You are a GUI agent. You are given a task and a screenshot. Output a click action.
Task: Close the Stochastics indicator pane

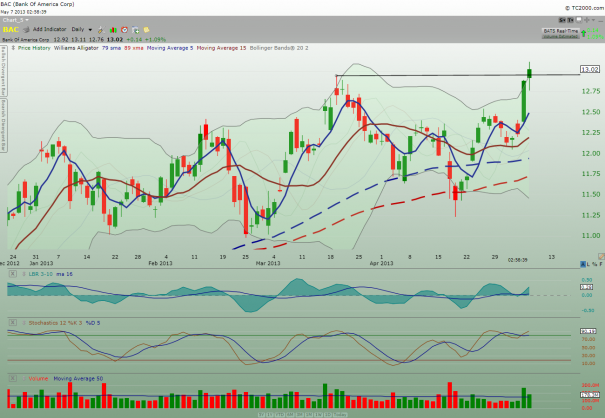point(12,323)
